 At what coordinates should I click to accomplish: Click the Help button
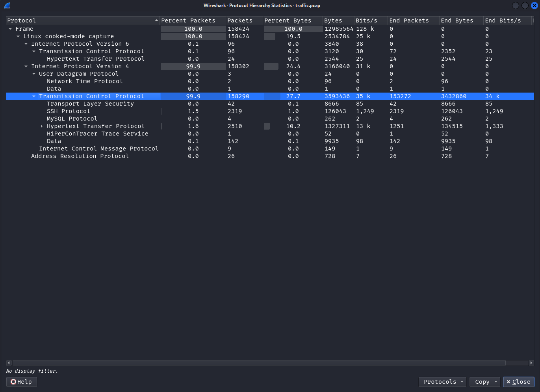[x=22, y=382]
